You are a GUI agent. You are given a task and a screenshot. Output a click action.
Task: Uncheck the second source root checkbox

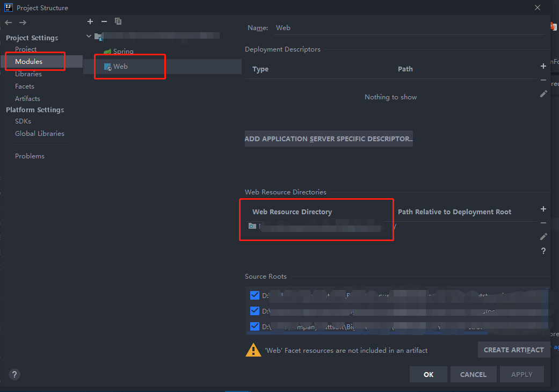[255, 311]
